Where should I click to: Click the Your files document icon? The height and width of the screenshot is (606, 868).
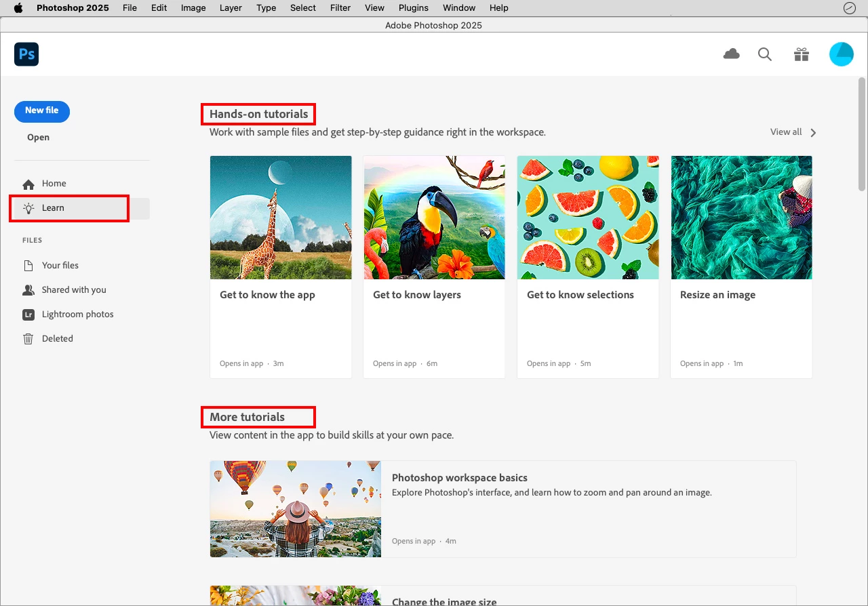coord(28,266)
